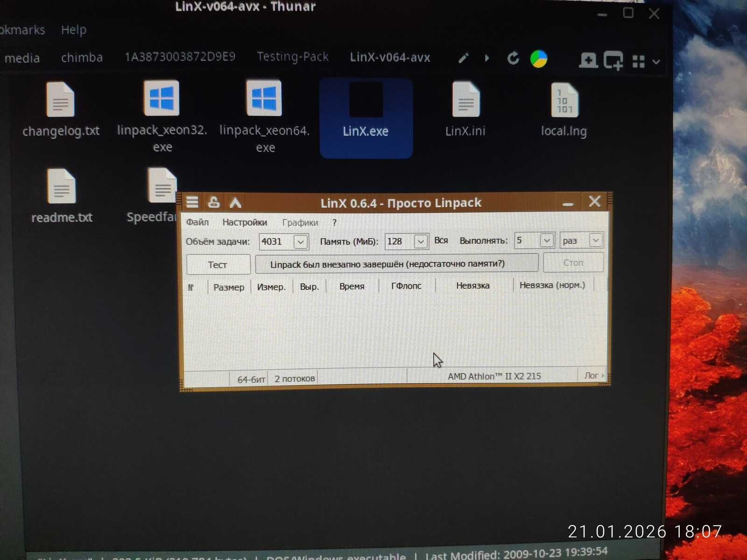Click the Linpack status message bar
747x560 pixels.
coord(396,264)
